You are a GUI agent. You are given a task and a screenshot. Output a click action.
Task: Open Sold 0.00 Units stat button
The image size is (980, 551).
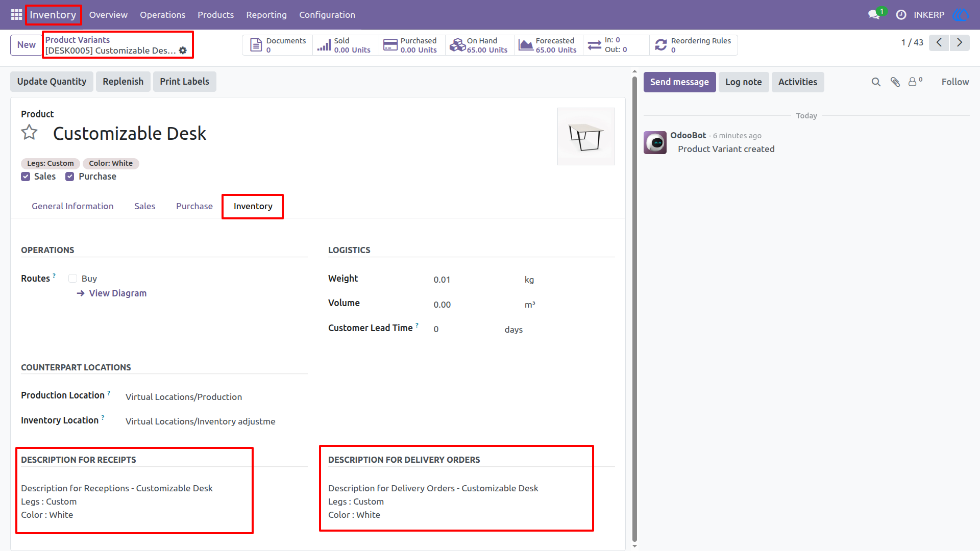pyautogui.click(x=346, y=45)
